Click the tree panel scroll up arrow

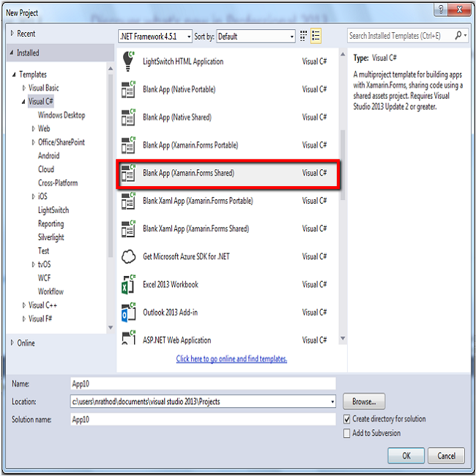click(111, 69)
